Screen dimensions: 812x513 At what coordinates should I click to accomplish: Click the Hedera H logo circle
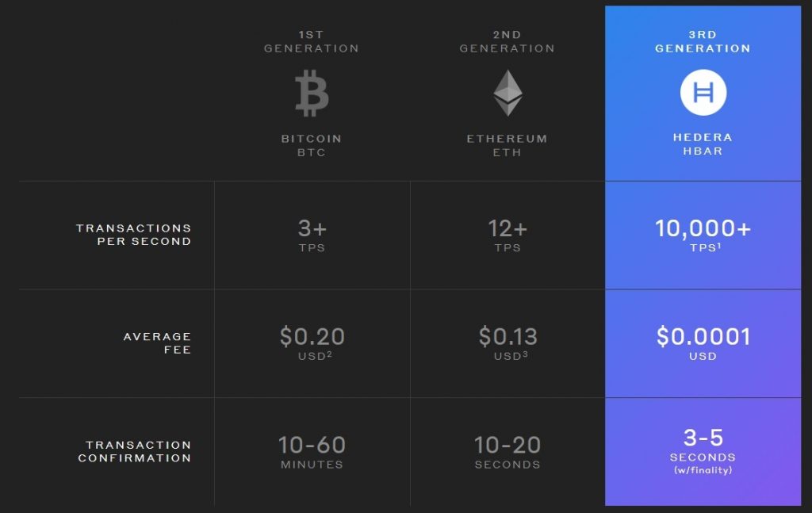703,92
